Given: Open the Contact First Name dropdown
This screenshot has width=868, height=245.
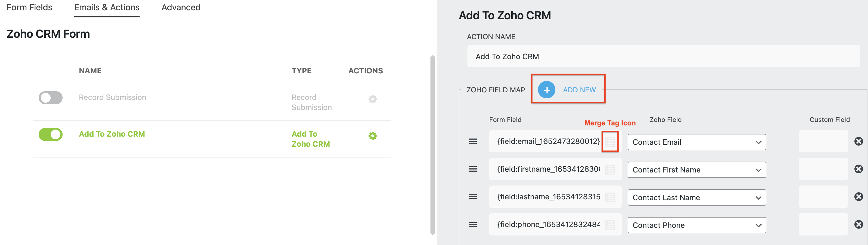Looking at the screenshot, I should click(x=697, y=169).
